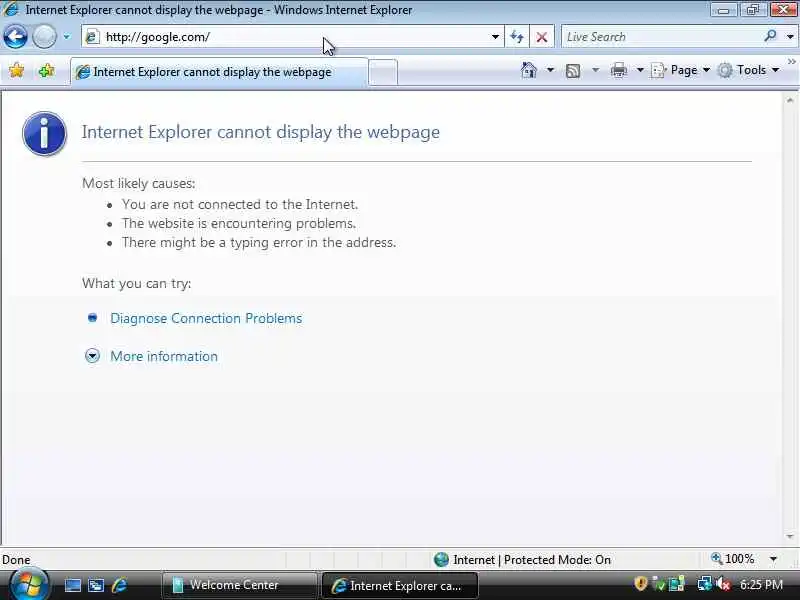Click the Windows Start orb
800x600 pixels.
30,584
